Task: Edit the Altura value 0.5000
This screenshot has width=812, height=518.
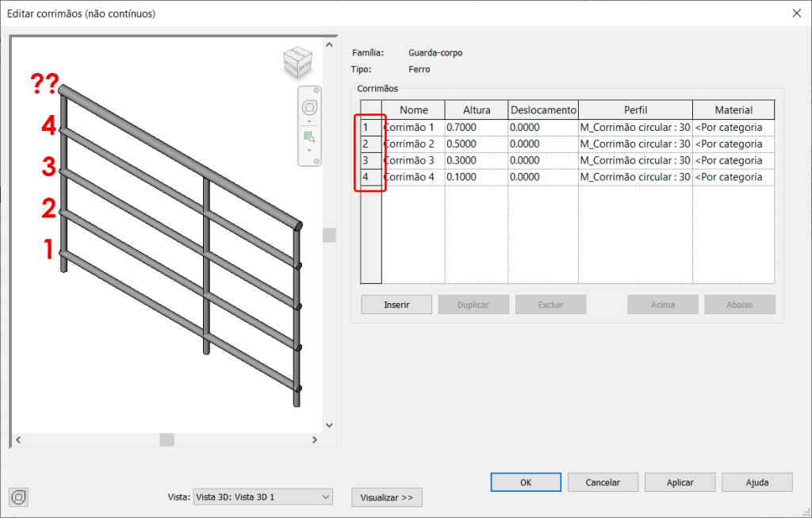Action: pyautogui.click(x=477, y=144)
